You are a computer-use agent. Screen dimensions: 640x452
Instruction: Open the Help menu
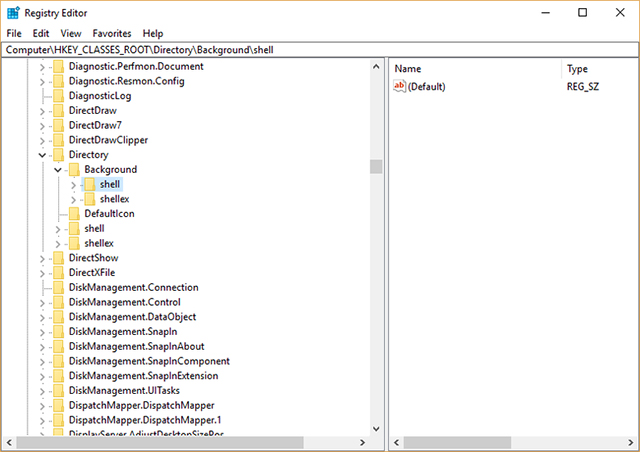coord(153,33)
